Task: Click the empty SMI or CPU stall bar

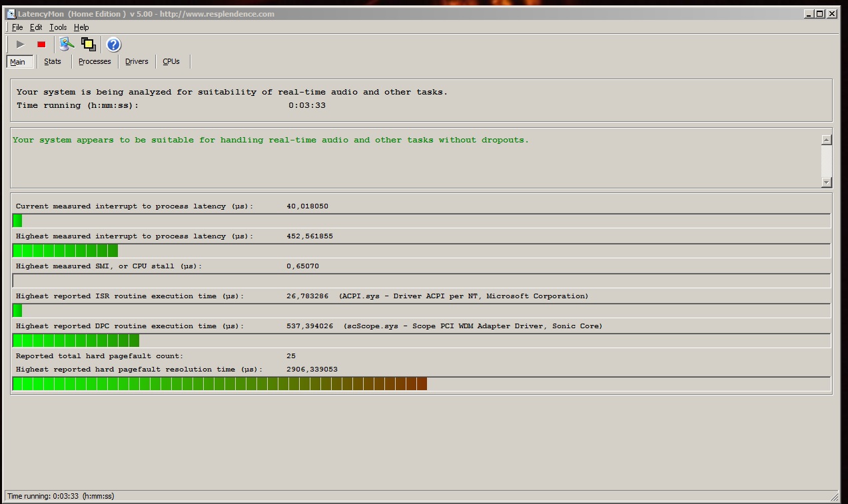Action: (422, 280)
